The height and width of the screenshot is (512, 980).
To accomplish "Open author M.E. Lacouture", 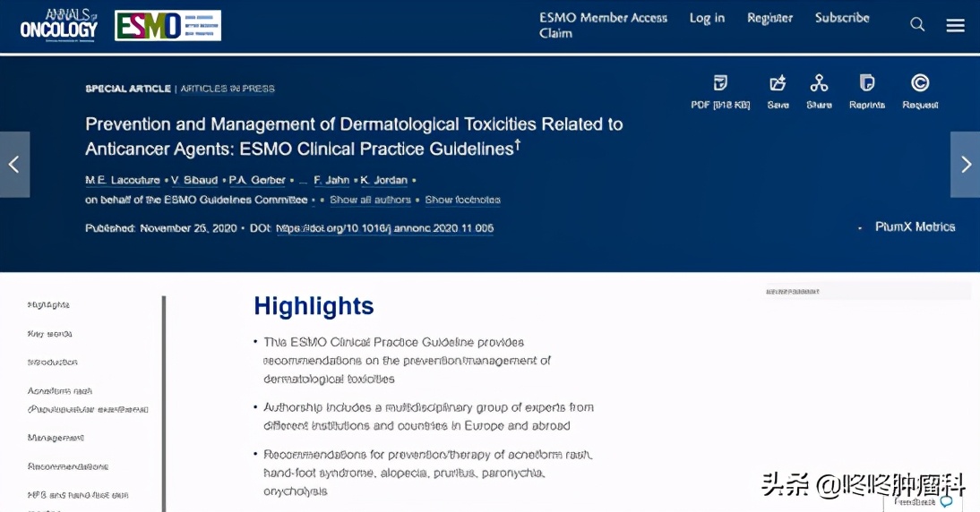I will tap(123, 181).
